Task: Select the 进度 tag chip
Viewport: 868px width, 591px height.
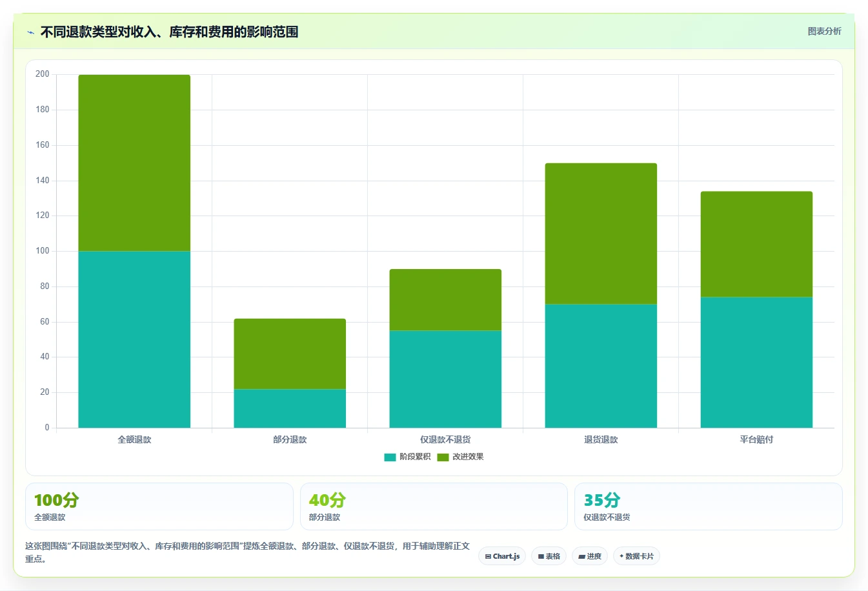Action: (590, 556)
